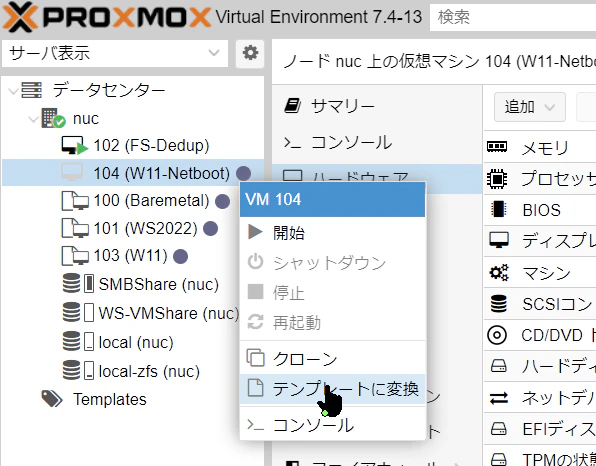Click the processor CPU icon

(497, 178)
